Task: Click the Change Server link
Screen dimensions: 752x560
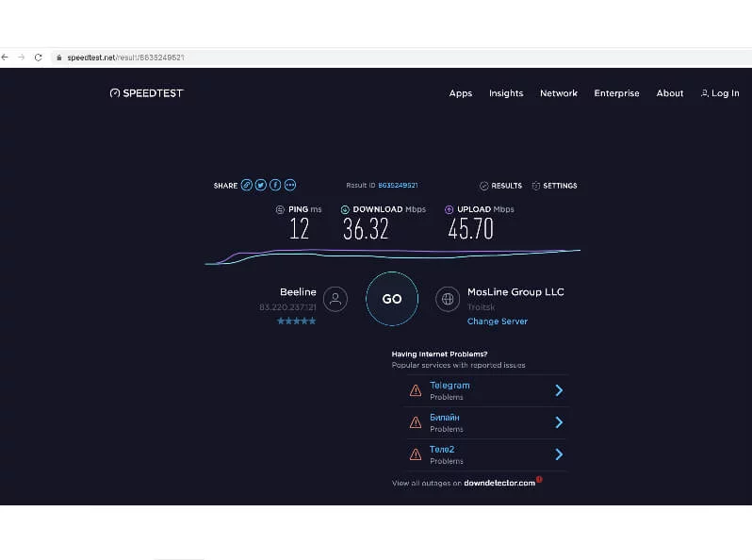Action: point(498,321)
